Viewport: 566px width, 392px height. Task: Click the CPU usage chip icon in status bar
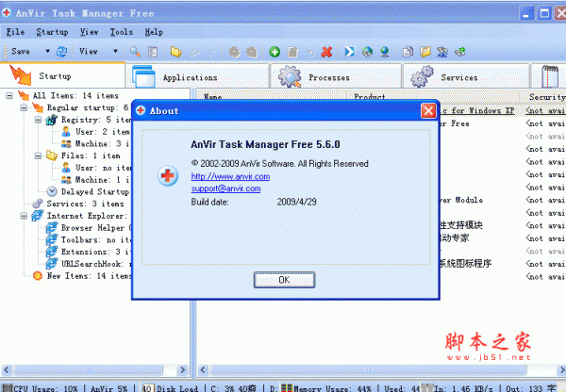point(8,388)
